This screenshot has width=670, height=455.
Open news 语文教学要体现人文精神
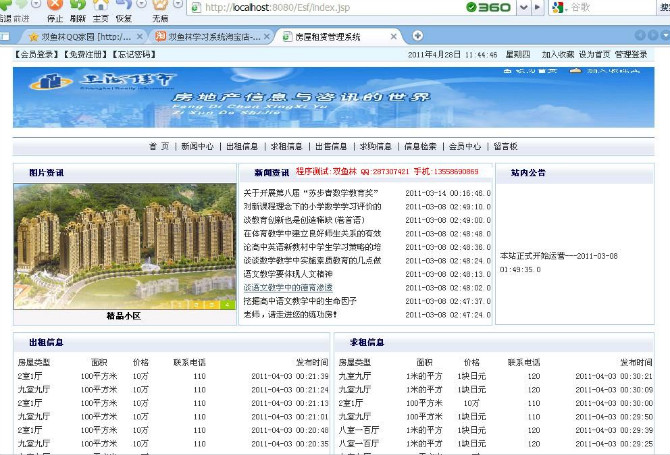[x=288, y=274]
